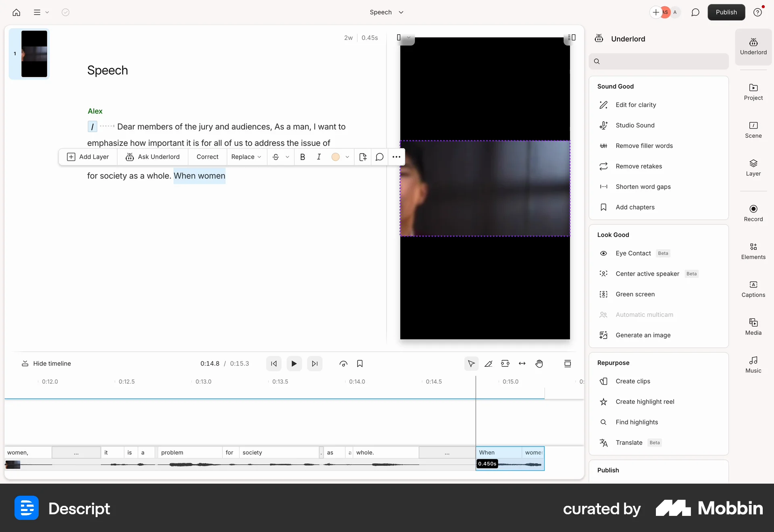Select the scene 1 thumbnail
This screenshot has width=774, height=532.
click(33, 54)
